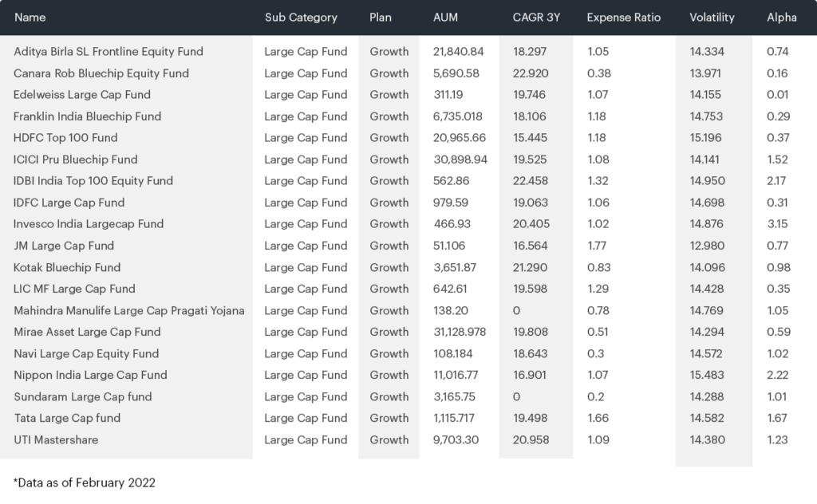Click IDFC Large Cap Fund name
Screen dimensions: 817x504
[69, 203]
